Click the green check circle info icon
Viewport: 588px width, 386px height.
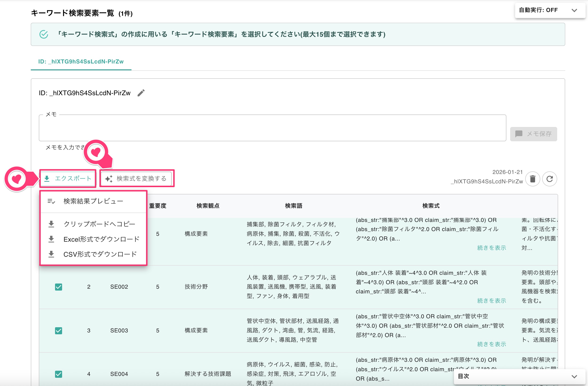pos(44,34)
